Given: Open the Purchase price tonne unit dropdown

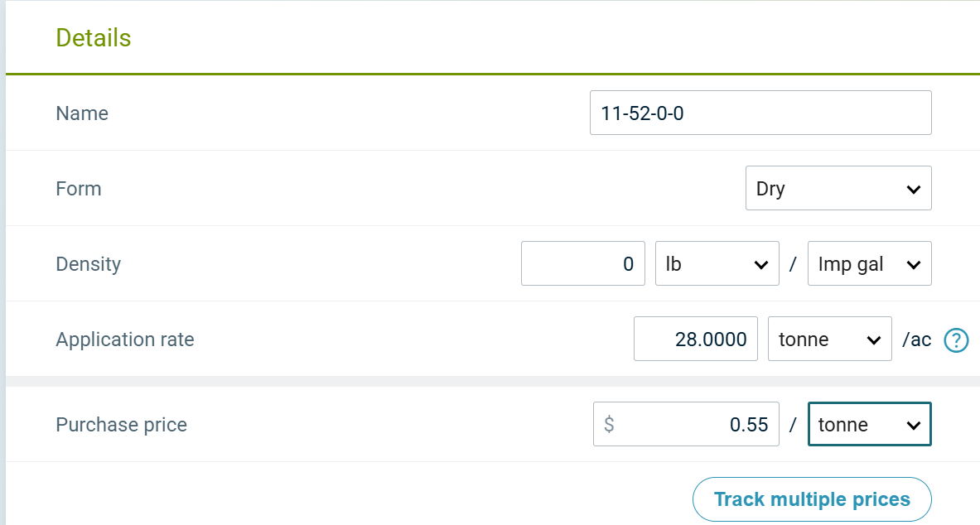Looking at the screenshot, I should point(869,425).
